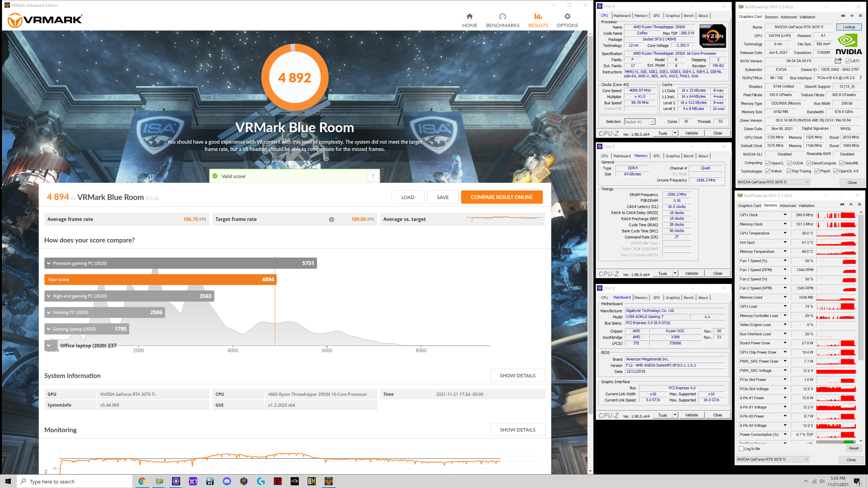This screenshot has height=488, width=868.
Task: Show details for Monitoring
Action: pyautogui.click(x=518, y=430)
